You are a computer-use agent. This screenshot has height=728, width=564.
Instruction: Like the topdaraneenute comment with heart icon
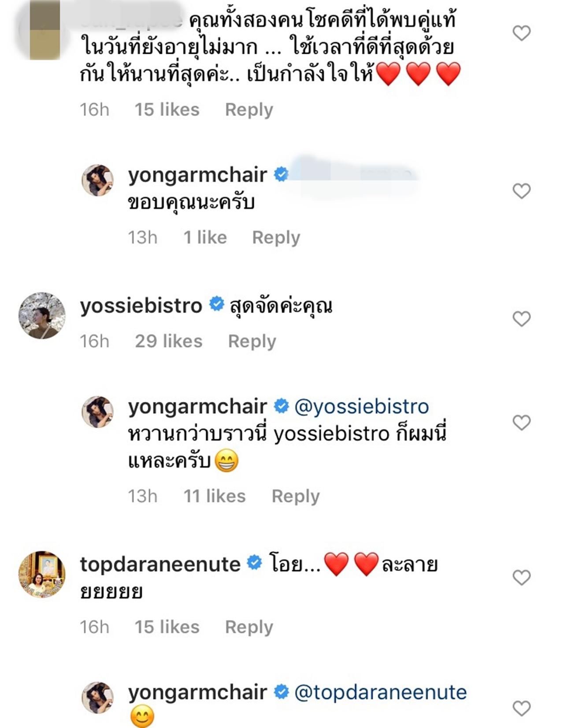[522, 577]
